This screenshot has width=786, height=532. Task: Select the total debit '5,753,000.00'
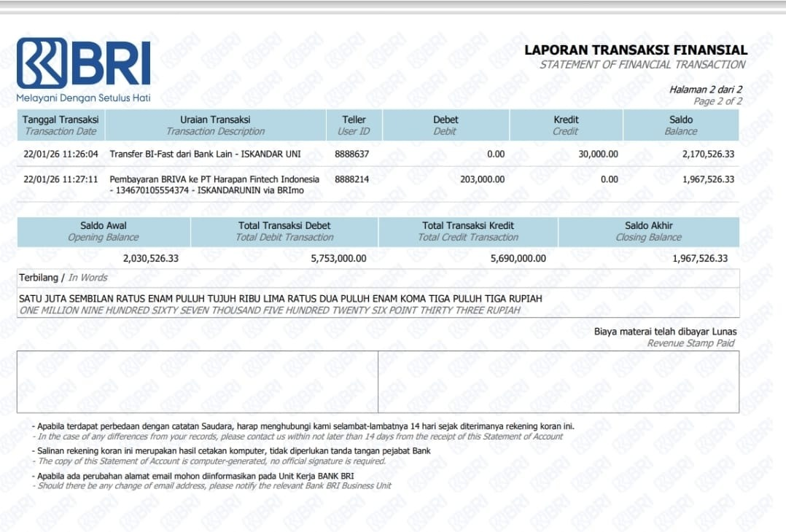pos(338,259)
